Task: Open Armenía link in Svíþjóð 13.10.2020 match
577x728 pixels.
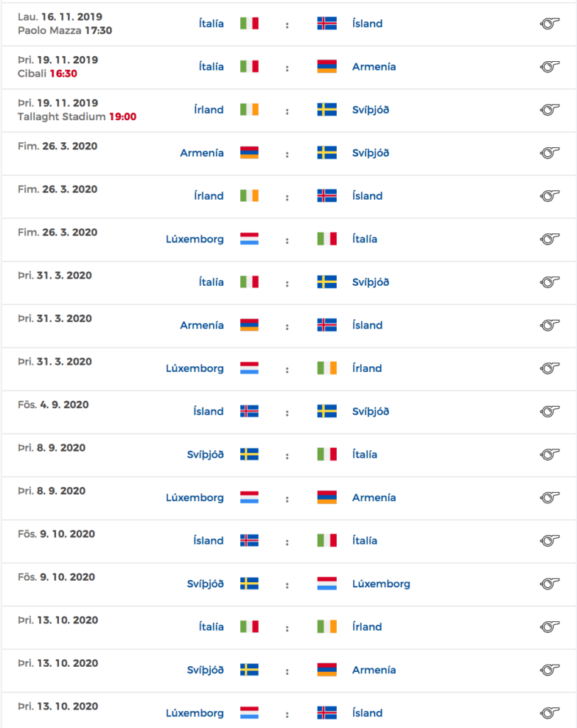Action: tap(374, 670)
